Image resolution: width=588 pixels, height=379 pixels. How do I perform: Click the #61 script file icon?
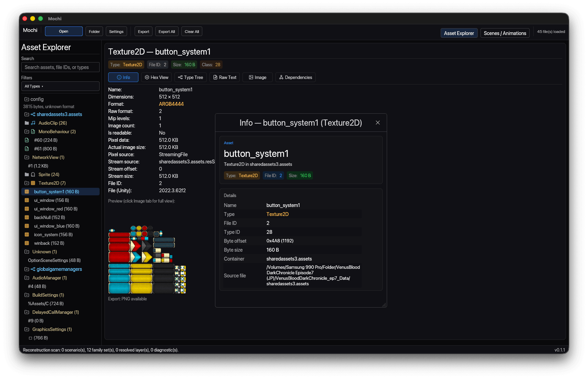pos(27,149)
